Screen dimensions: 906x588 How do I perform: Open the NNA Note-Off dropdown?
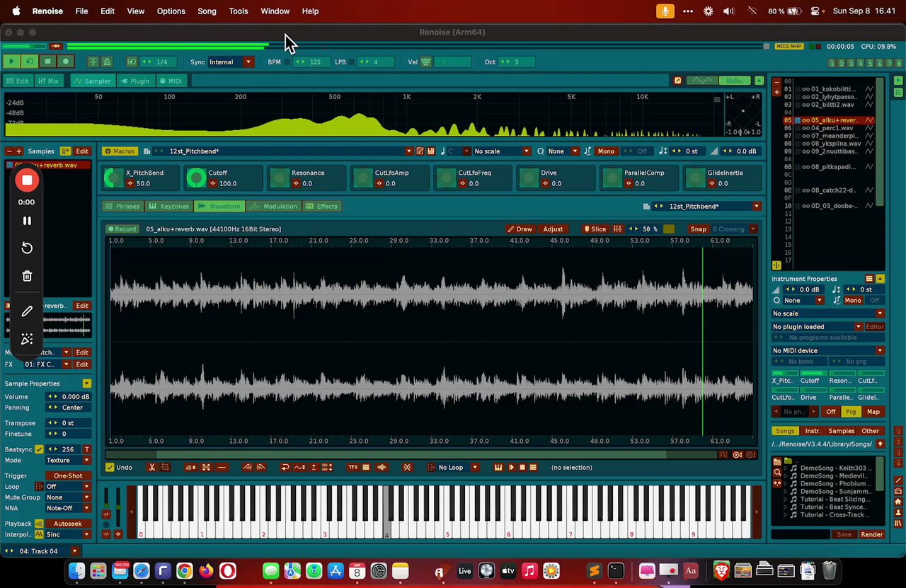[x=68, y=508]
